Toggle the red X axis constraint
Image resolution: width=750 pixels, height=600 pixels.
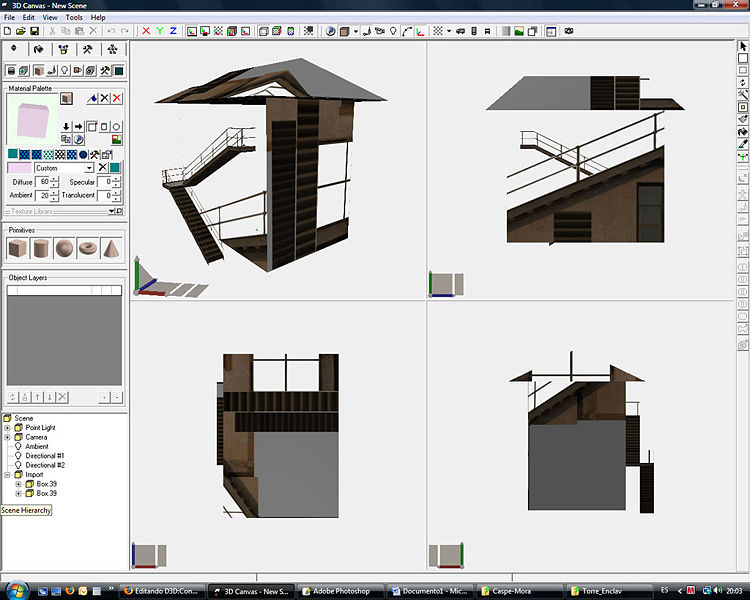point(146,31)
